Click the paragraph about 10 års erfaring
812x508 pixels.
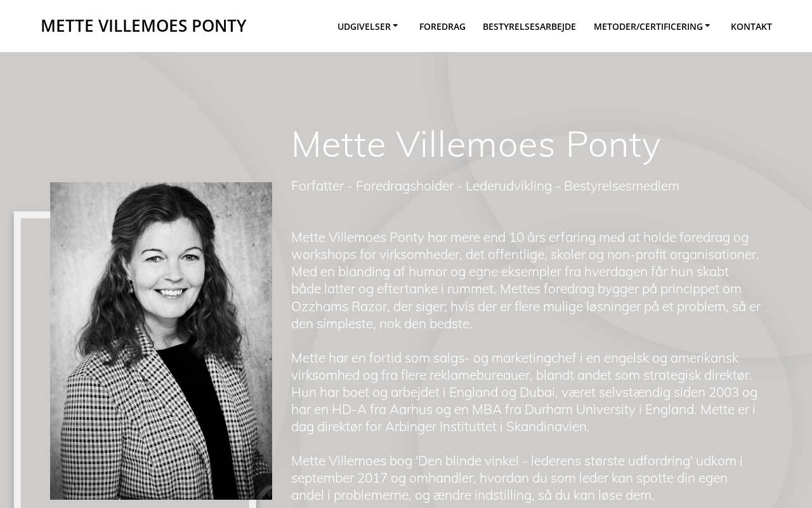pos(526,280)
